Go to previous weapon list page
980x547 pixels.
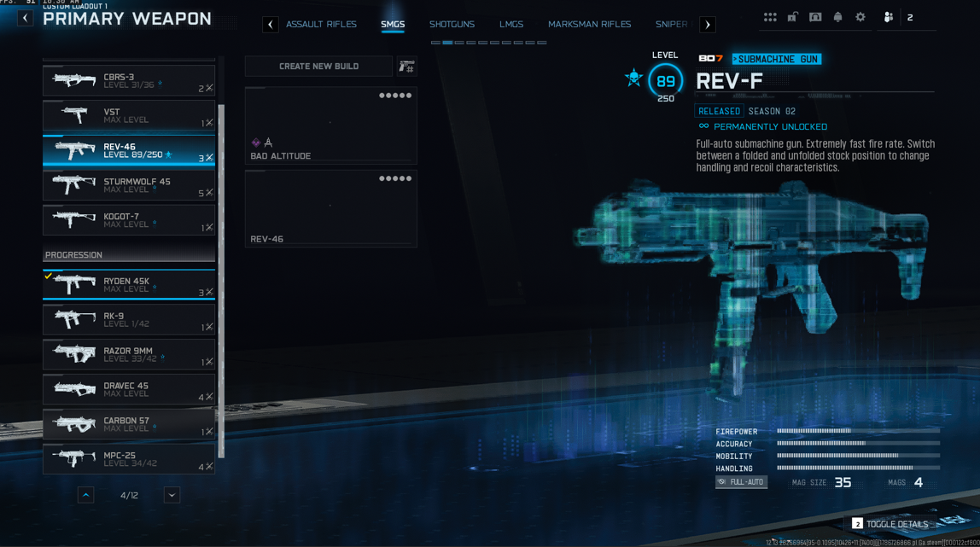[85, 495]
